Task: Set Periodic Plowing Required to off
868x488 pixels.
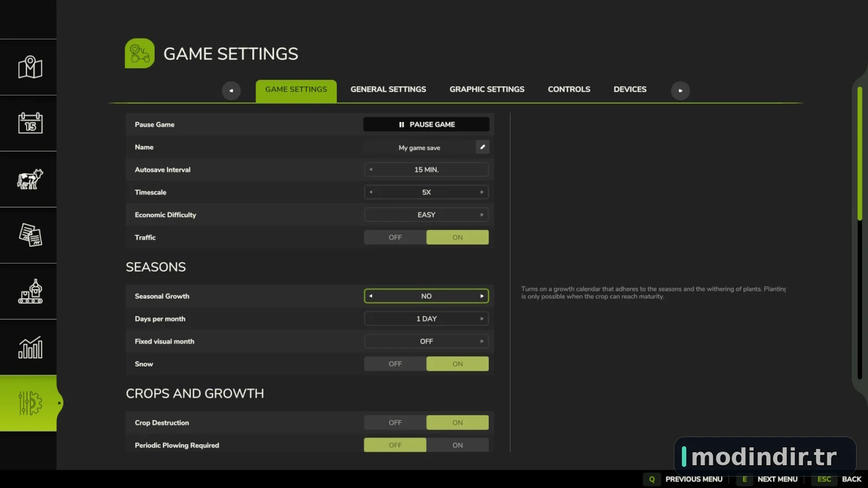Action: 395,445
